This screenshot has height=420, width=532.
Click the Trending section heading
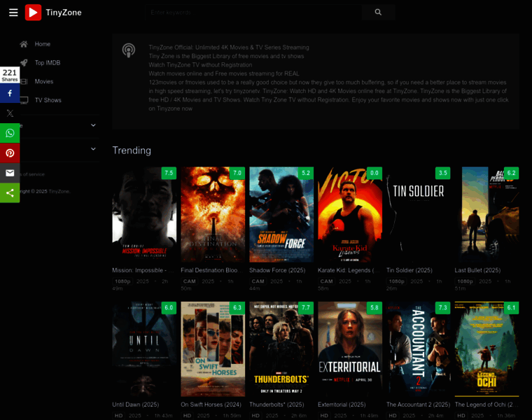132,150
